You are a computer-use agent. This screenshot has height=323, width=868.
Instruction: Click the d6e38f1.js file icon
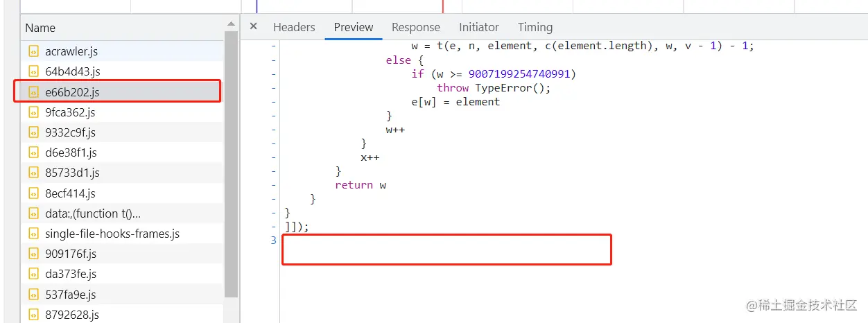pos(33,152)
